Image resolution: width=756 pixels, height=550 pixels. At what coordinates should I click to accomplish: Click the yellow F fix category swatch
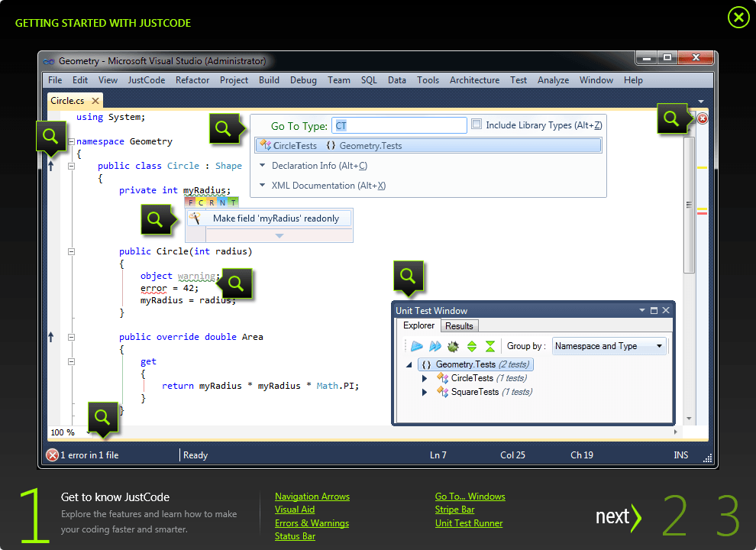190,202
